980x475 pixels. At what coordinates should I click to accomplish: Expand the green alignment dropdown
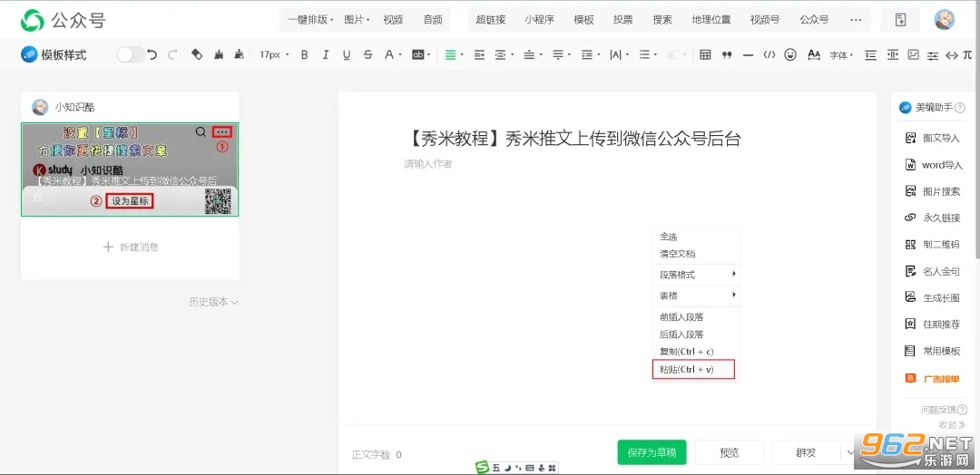[461, 55]
